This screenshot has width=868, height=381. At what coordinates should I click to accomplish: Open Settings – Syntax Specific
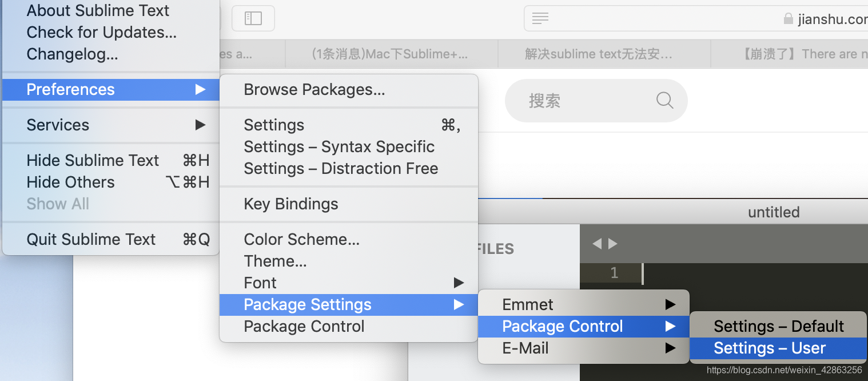point(349,146)
